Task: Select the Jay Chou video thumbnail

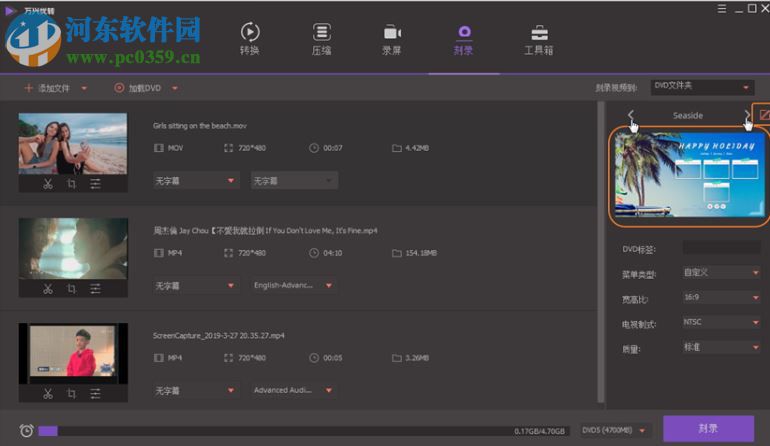Action: 73,249
